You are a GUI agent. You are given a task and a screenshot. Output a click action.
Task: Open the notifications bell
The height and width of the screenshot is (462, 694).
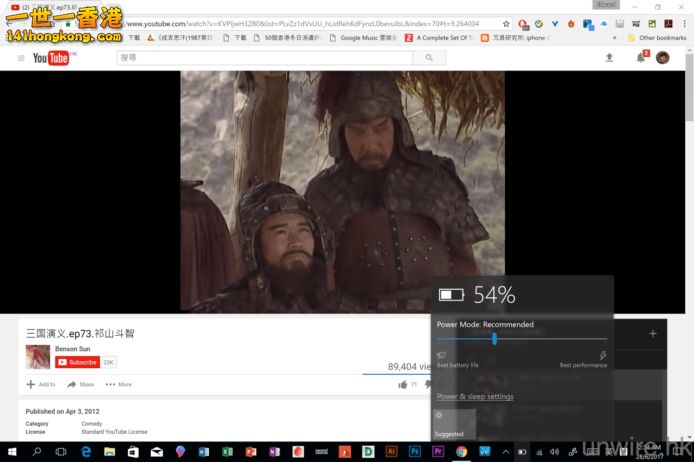[641, 58]
